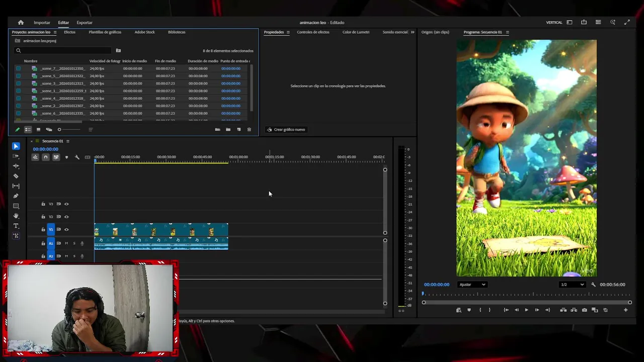Open the Proyecto panel menu
644x362 pixels.
click(x=55, y=32)
